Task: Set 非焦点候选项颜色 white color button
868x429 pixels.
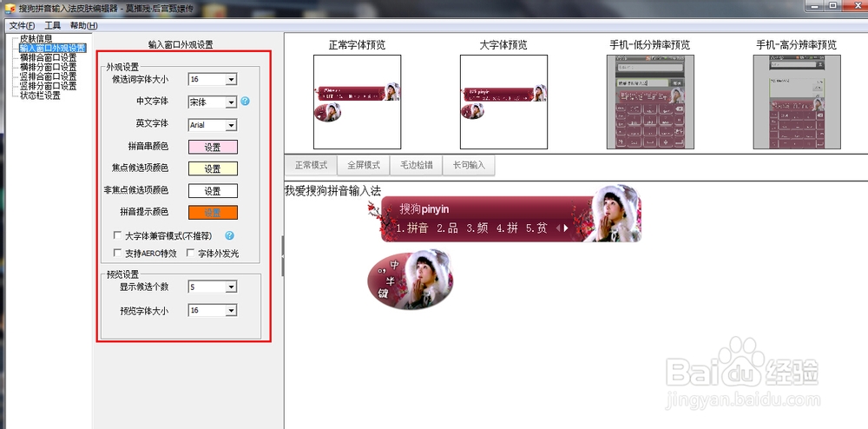Action: click(x=213, y=190)
